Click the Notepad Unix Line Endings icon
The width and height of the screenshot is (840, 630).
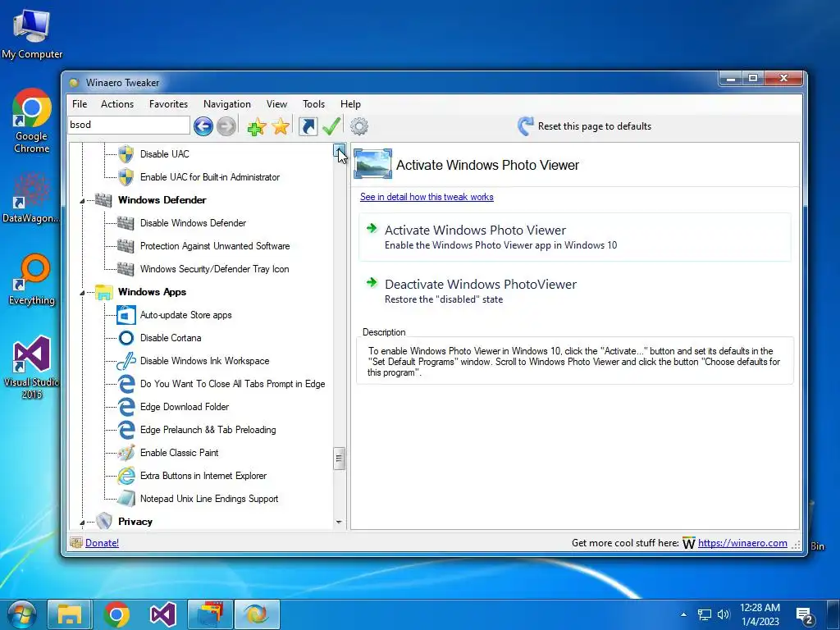pos(126,499)
